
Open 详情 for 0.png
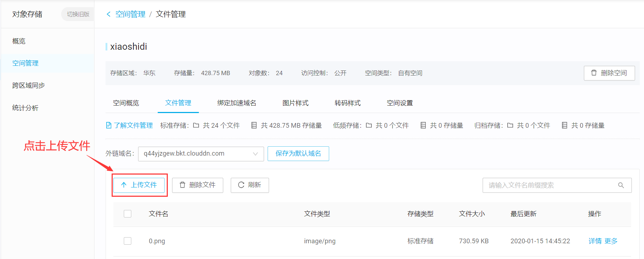tap(595, 241)
